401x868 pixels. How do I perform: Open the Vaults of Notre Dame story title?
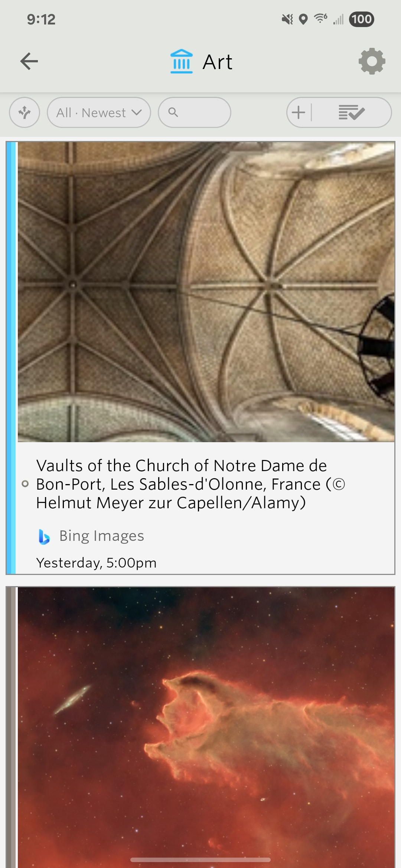tap(190, 484)
